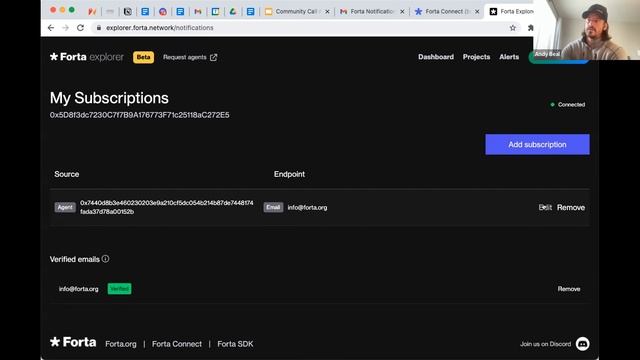The height and width of the screenshot is (360, 640).
Task: Click the Forta explorer logo
Action: 87,57
